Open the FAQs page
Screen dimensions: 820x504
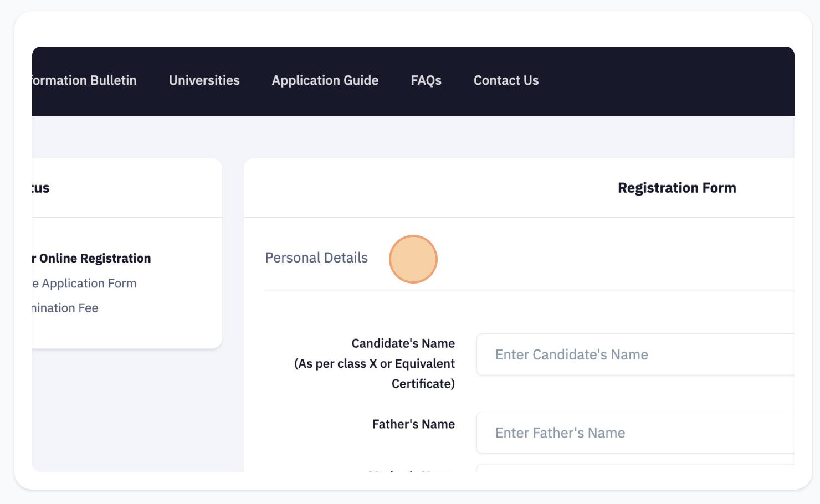(426, 80)
